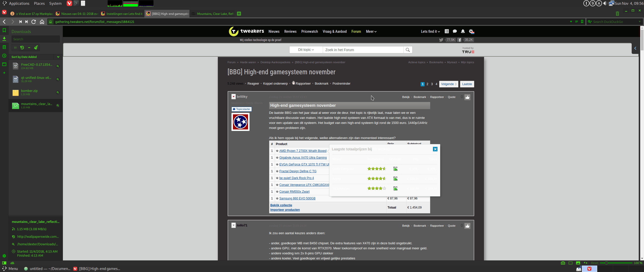Click the notifications bell icon on Tweakers header
This screenshot has height=272, width=644.
(463, 31)
